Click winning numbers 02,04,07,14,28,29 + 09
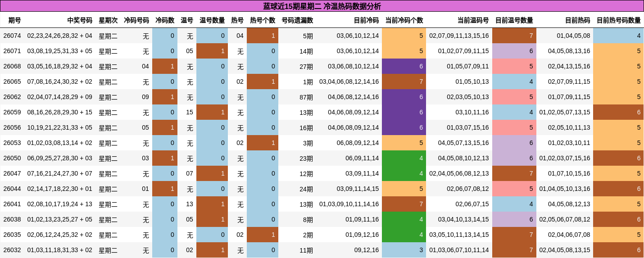Screen dimensions: 644x258 60,97
